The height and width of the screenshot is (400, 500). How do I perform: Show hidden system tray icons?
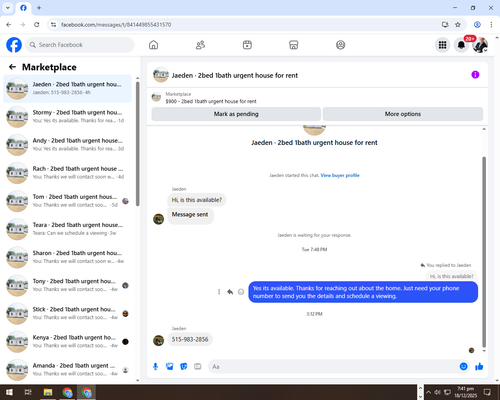tap(428, 392)
